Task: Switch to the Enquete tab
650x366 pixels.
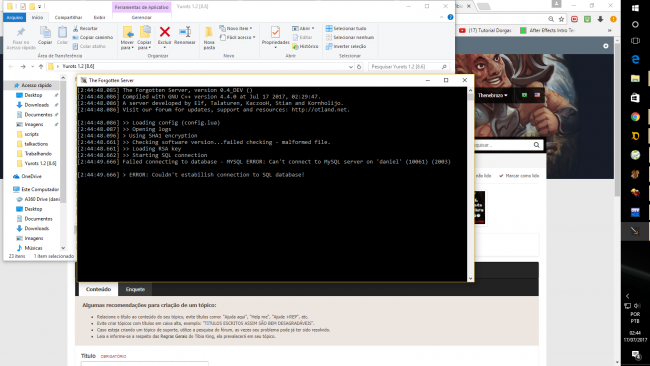Action: (x=135, y=289)
